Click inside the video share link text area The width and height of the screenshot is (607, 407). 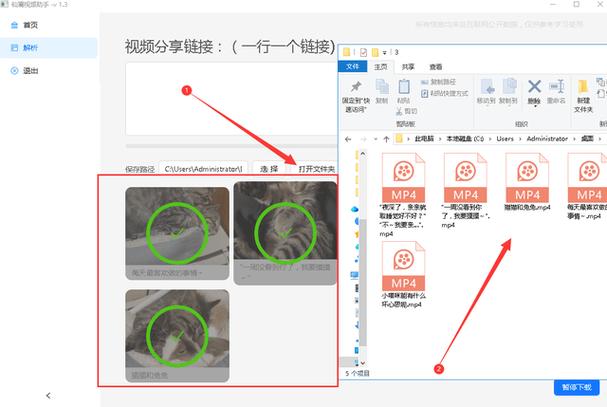click(231, 99)
